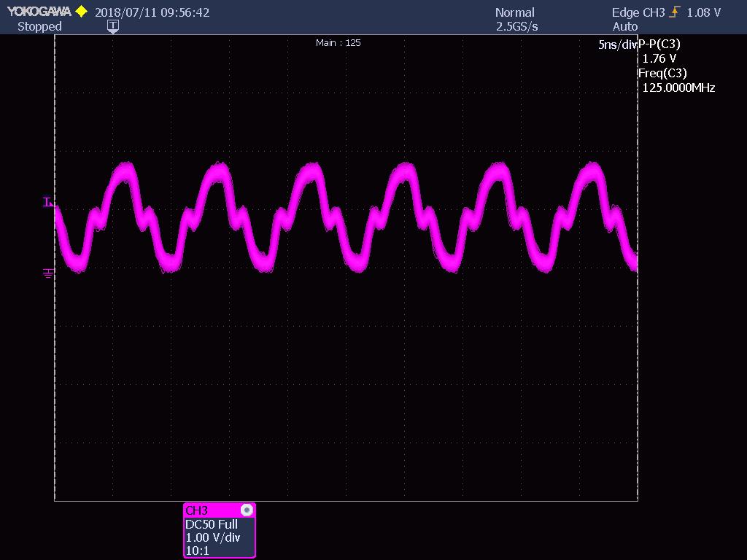Screen dimensions: 747x560
Task: Click the trigger position T marker at top
Action: click(113, 27)
